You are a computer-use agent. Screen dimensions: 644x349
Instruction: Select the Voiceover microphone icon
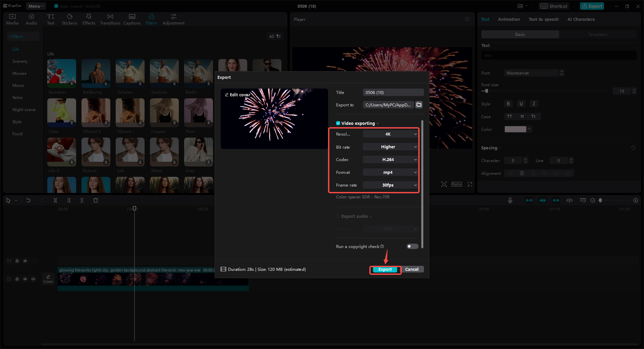pyautogui.click(x=510, y=200)
